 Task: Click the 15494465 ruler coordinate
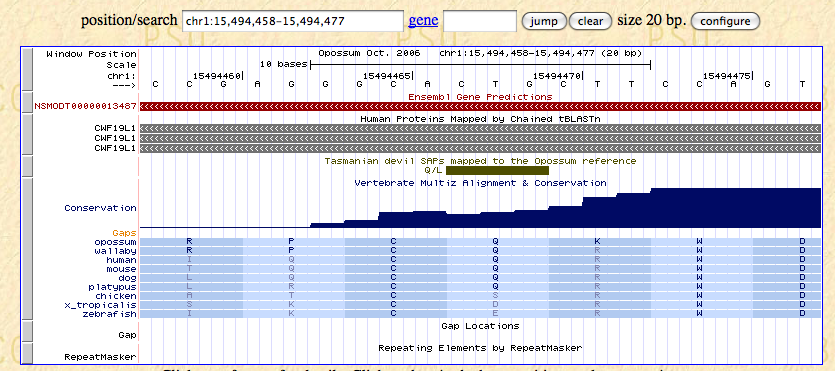(x=387, y=76)
